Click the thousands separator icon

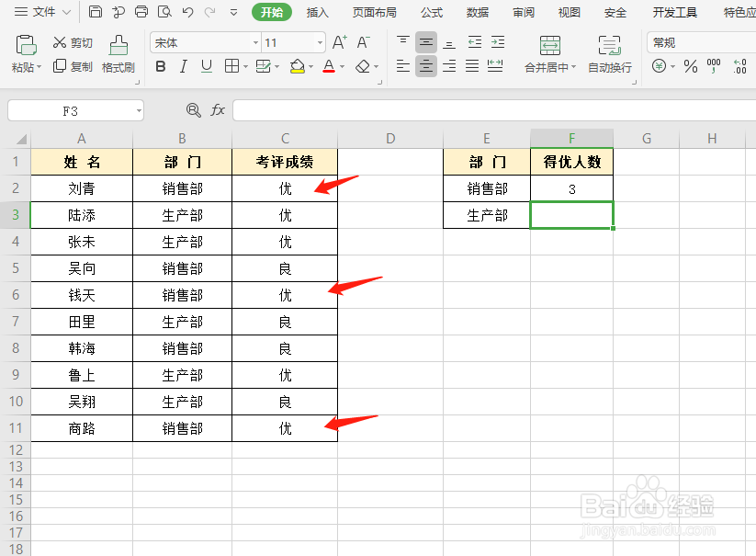point(714,66)
